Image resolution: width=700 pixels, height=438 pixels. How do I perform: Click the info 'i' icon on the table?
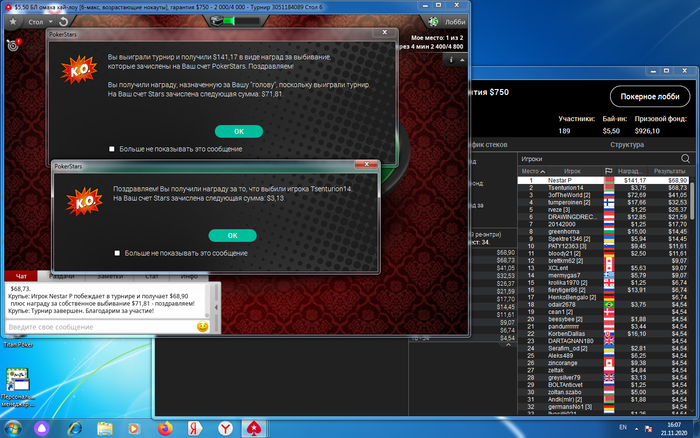pyautogui.click(x=451, y=60)
